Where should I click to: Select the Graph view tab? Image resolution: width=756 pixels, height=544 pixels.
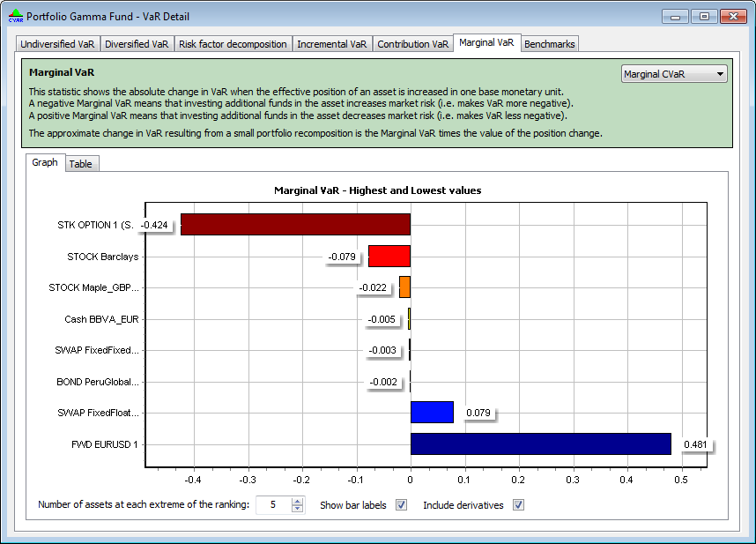pyautogui.click(x=45, y=163)
